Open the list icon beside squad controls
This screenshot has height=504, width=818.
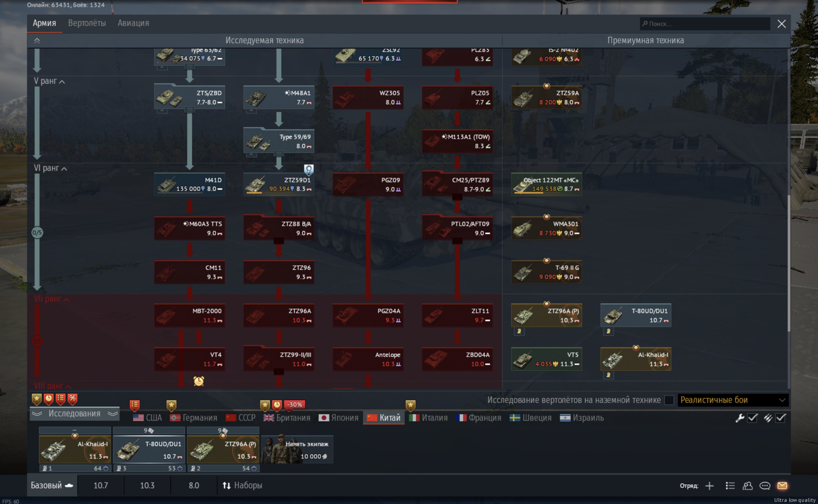pyautogui.click(x=730, y=486)
